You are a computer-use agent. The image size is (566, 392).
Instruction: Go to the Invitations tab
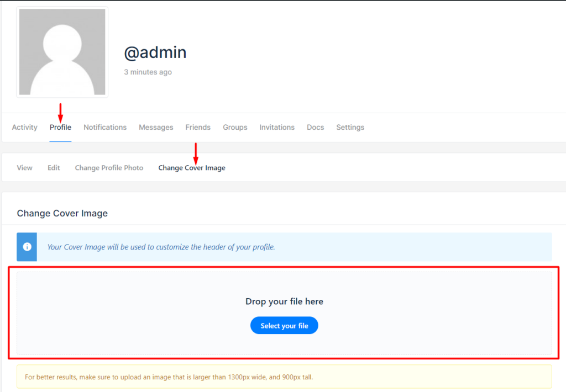click(277, 128)
